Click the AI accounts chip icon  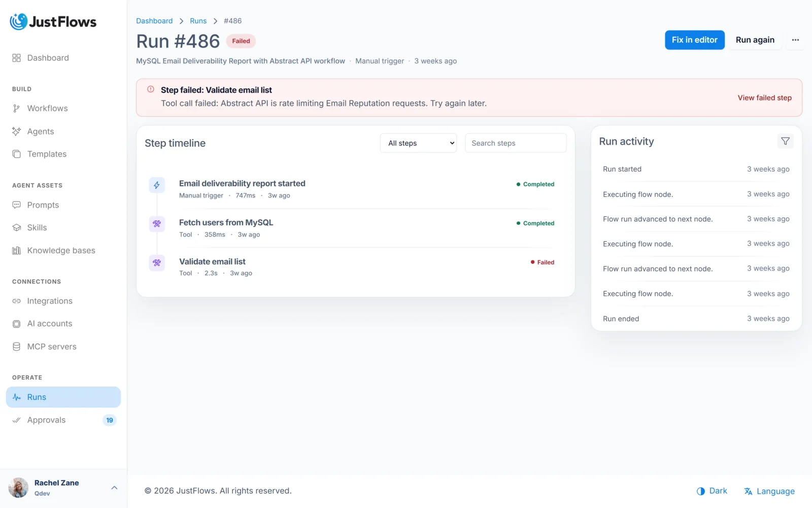coord(17,324)
